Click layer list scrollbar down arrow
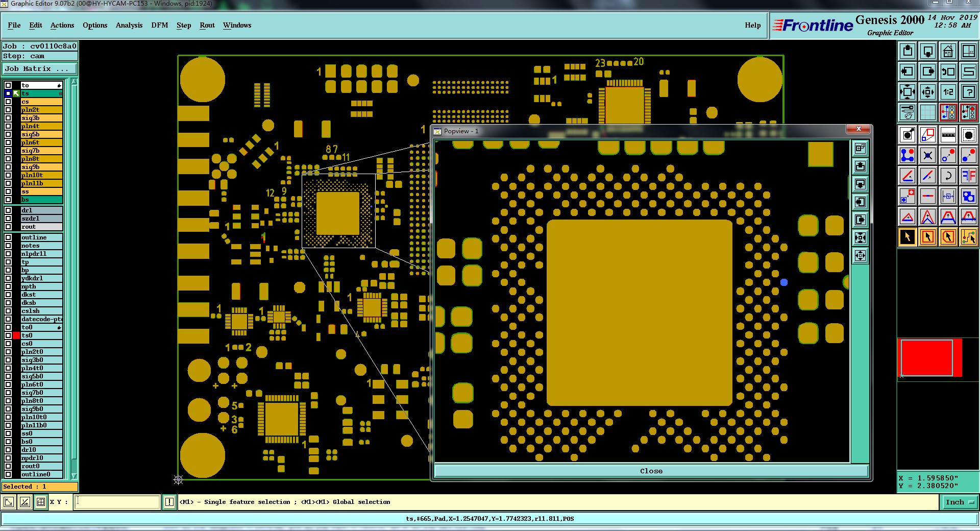The height and width of the screenshot is (531, 980). point(74,476)
